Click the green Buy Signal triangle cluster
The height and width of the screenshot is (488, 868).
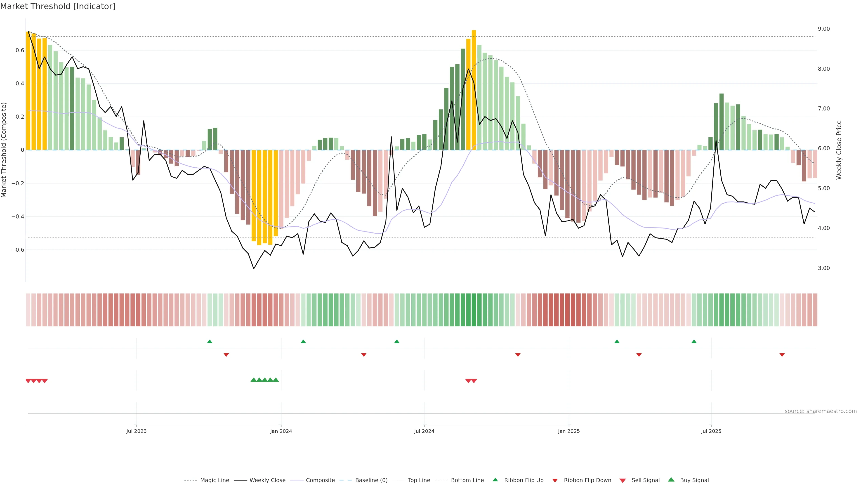coord(264,380)
